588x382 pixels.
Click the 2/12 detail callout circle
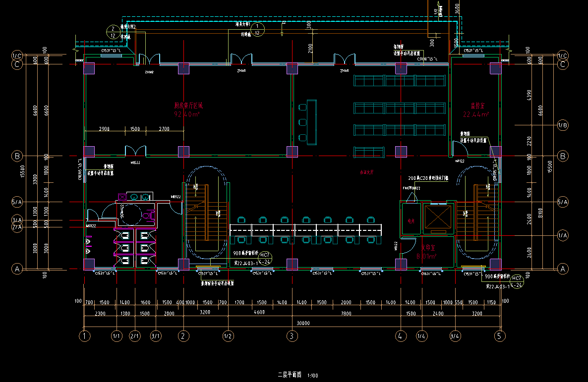click(x=113, y=32)
